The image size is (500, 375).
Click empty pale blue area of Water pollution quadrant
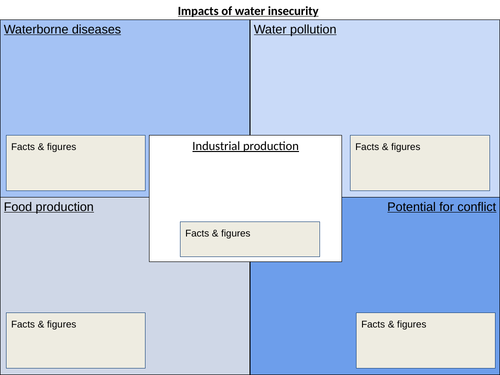375,83
